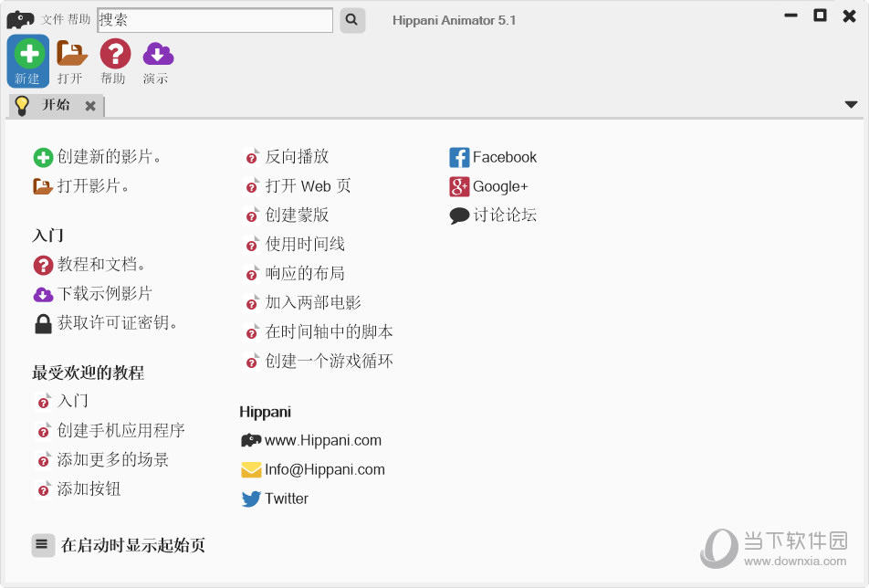Open the 讨论论坛 text link

pyautogui.click(x=505, y=215)
